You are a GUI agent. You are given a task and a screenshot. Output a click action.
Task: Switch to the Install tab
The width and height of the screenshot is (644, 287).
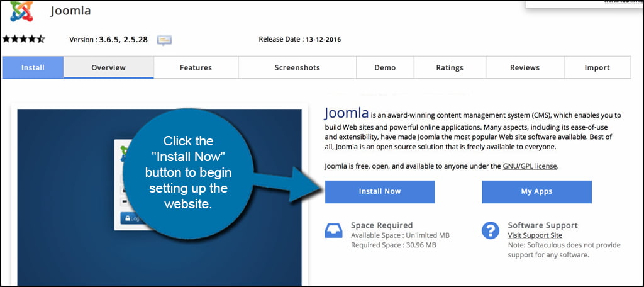click(33, 67)
